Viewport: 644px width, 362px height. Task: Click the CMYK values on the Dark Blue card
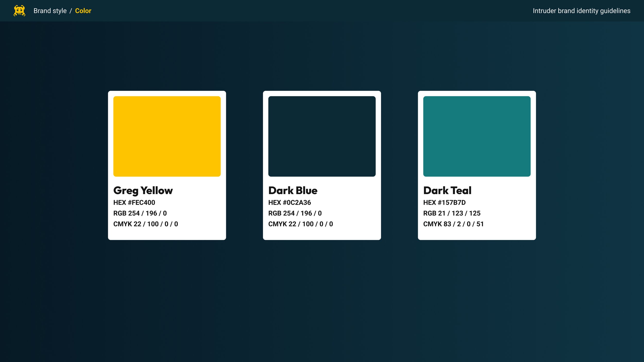pos(300,224)
